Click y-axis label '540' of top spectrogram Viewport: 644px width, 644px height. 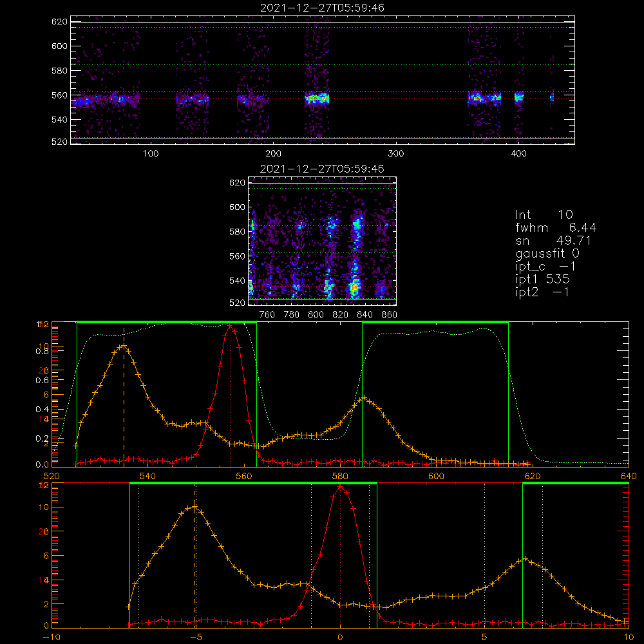coord(59,120)
